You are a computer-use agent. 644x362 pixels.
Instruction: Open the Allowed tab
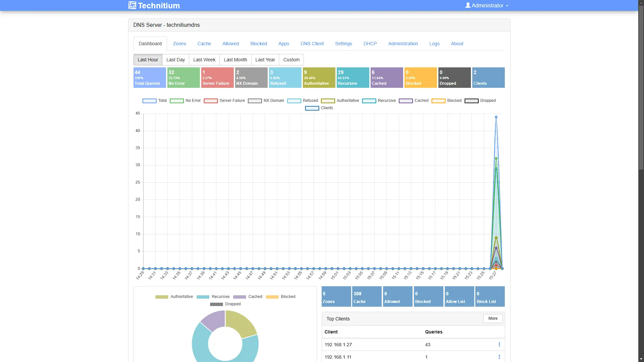click(231, 44)
